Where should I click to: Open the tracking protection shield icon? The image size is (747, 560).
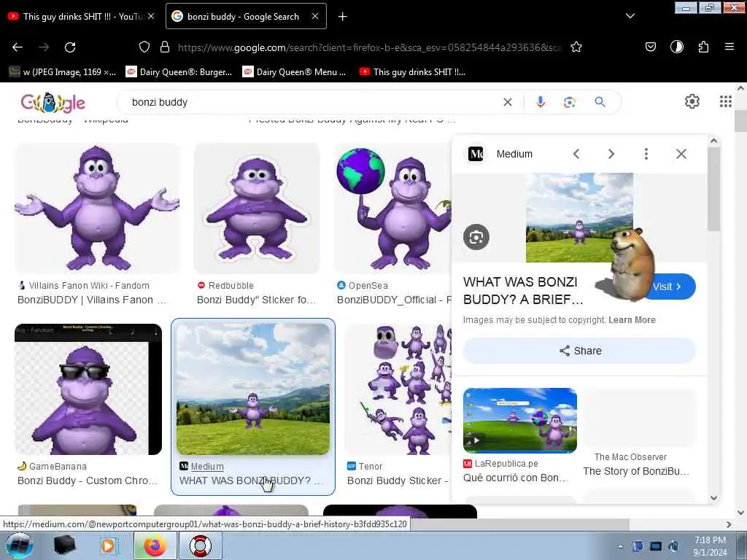coord(144,47)
